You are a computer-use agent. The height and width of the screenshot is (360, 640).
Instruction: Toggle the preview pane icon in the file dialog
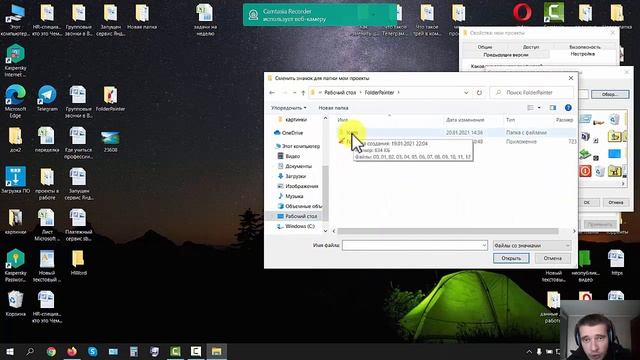click(553, 108)
